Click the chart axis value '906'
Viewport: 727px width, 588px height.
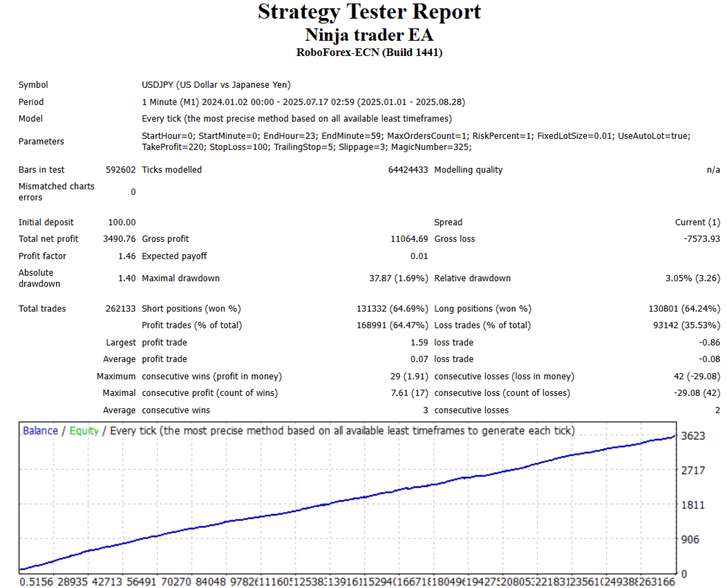[690, 540]
